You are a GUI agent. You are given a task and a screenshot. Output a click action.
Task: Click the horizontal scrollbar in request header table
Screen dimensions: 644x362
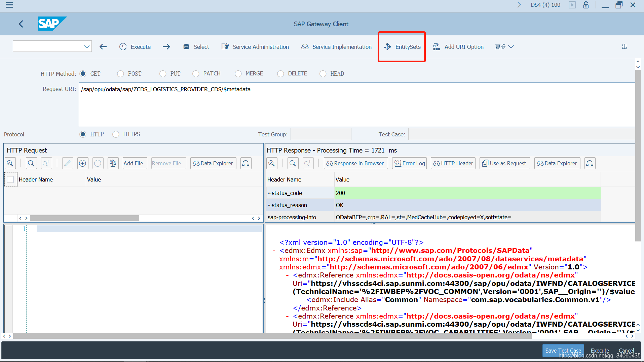84,218
